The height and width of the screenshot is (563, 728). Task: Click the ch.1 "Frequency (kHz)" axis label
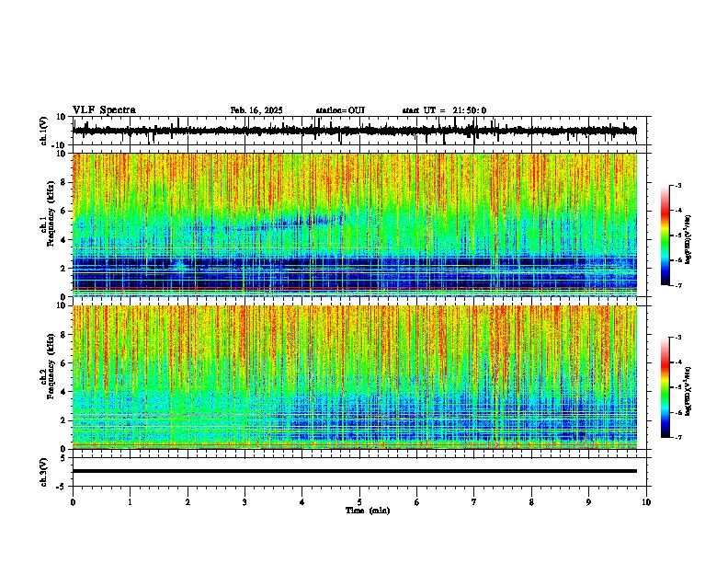click(x=51, y=214)
